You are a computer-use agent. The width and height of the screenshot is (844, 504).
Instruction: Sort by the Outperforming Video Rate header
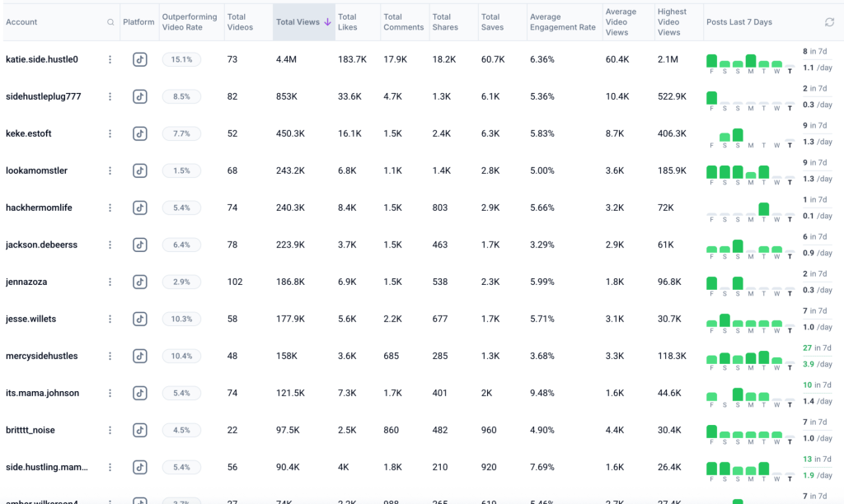coord(190,22)
